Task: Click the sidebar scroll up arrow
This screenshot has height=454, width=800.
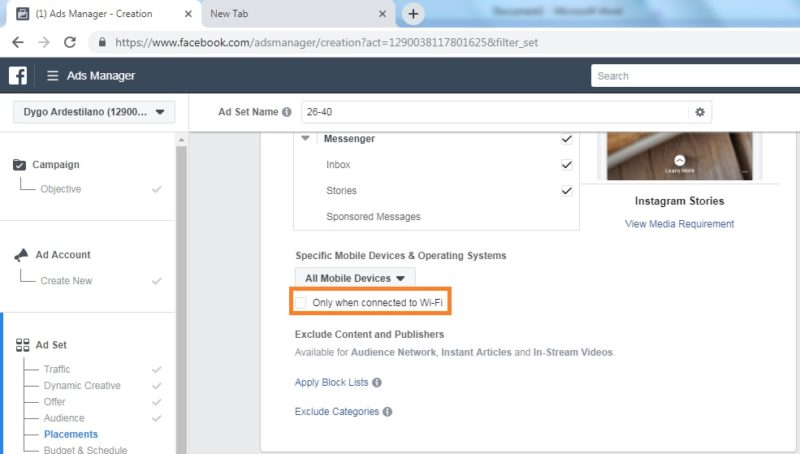Action: [x=181, y=139]
